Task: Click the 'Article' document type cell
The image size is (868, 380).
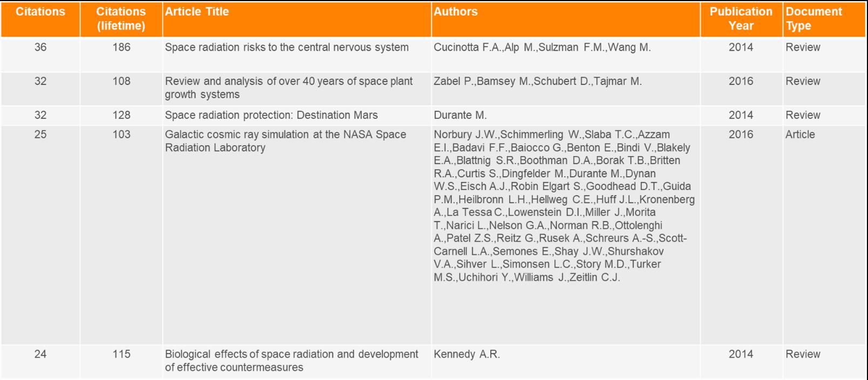Action: point(800,134)
